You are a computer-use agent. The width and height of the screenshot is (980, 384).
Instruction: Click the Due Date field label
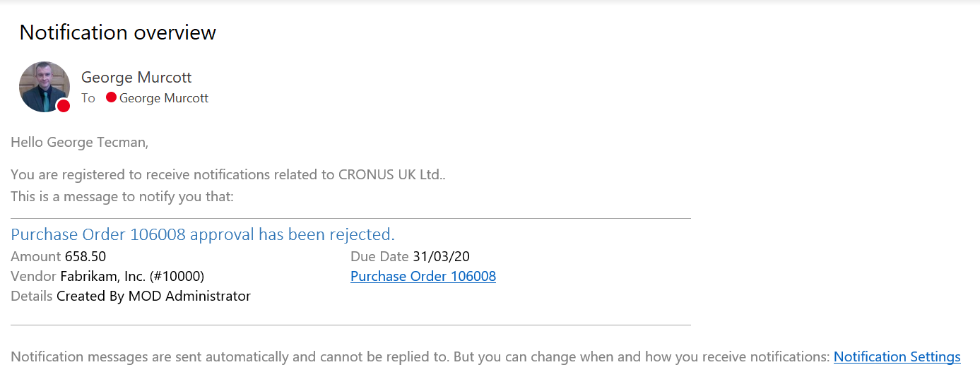[379, 256]
